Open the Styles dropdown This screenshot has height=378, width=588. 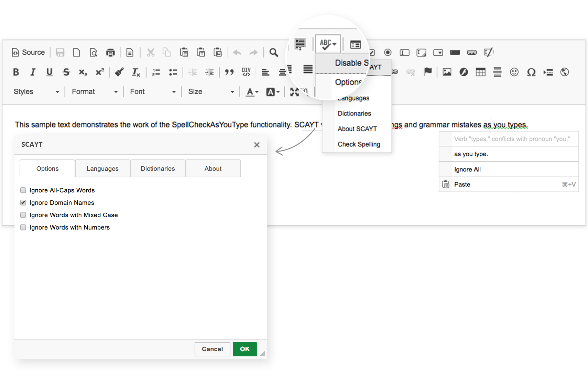click(36, 92)
